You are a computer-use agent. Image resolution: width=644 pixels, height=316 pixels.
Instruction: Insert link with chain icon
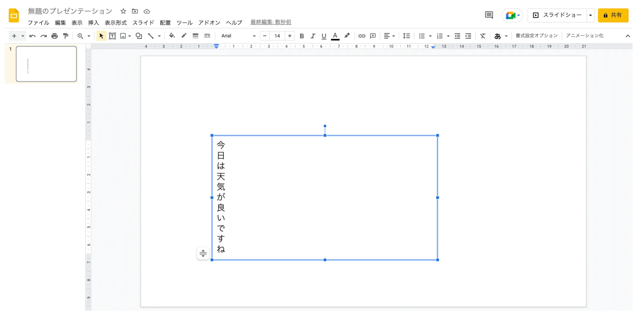[362, 36]
